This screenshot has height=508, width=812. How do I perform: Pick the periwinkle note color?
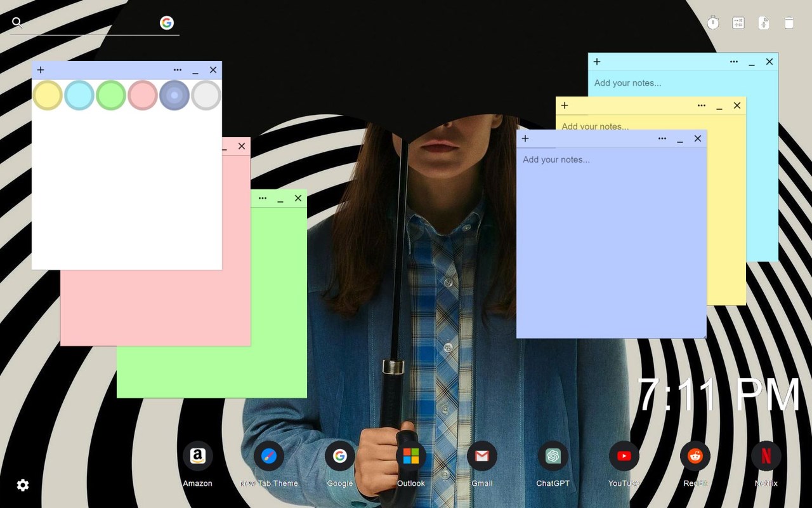point(174,95)
